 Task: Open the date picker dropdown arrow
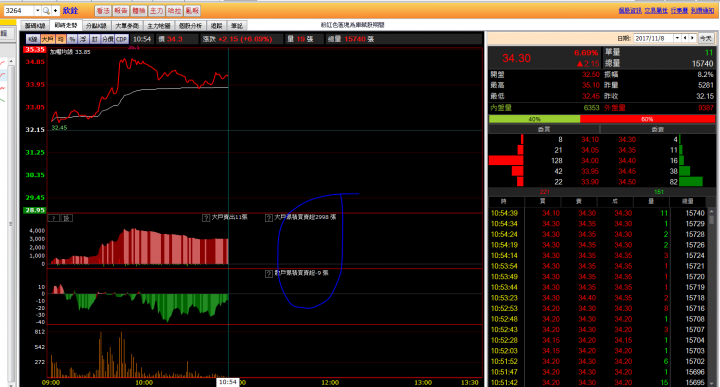pyautogui.click(x=677, y=38)
